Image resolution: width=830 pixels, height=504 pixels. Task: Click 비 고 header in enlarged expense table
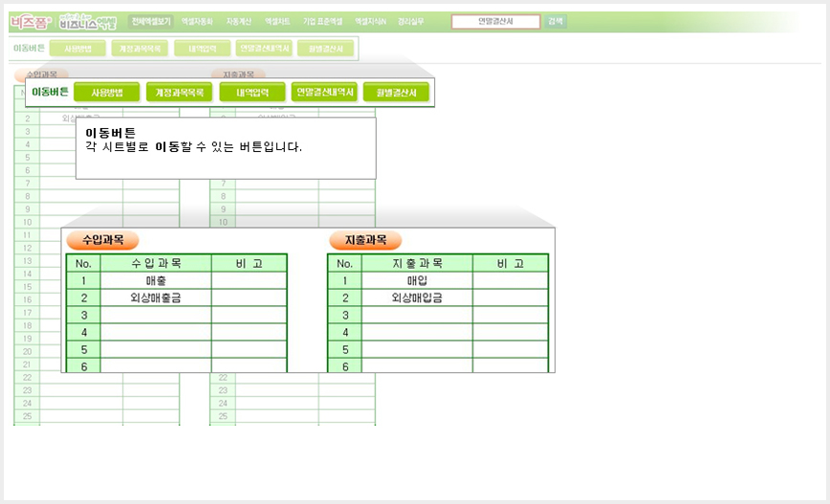click(511, 264)
